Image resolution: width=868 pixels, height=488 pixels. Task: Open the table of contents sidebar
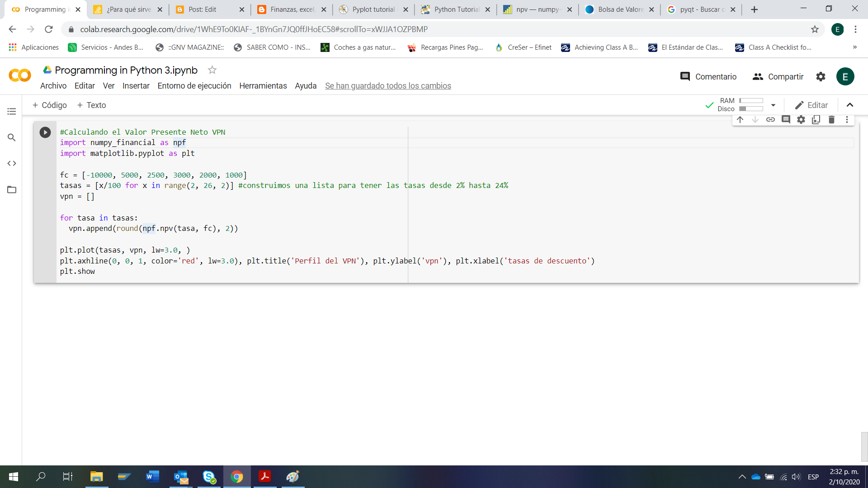pyautogui.click(x=12, y=111)
